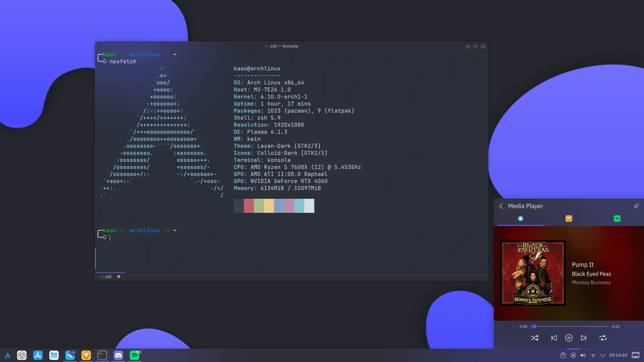Close the ~ : zsh terminal tab

[x=119, y=277]
